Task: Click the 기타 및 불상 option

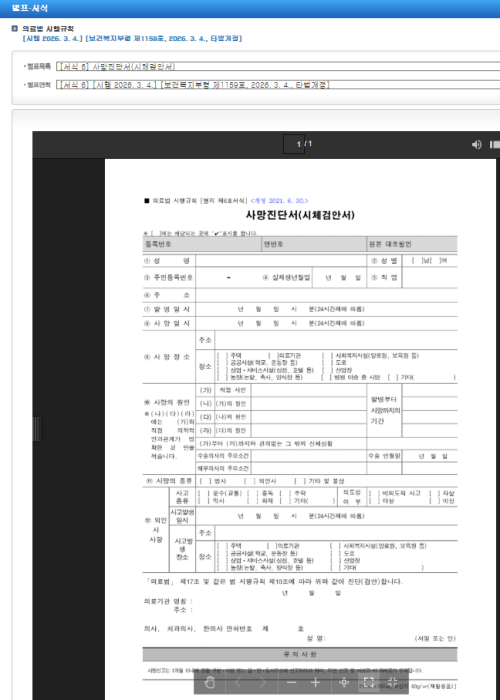Action: coord(320,481)
